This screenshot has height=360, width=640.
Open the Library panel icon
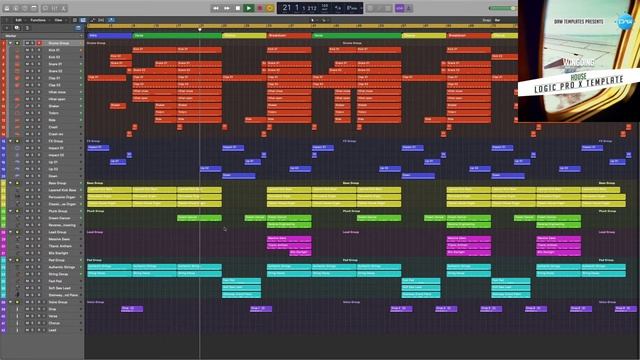coord(7,8)
